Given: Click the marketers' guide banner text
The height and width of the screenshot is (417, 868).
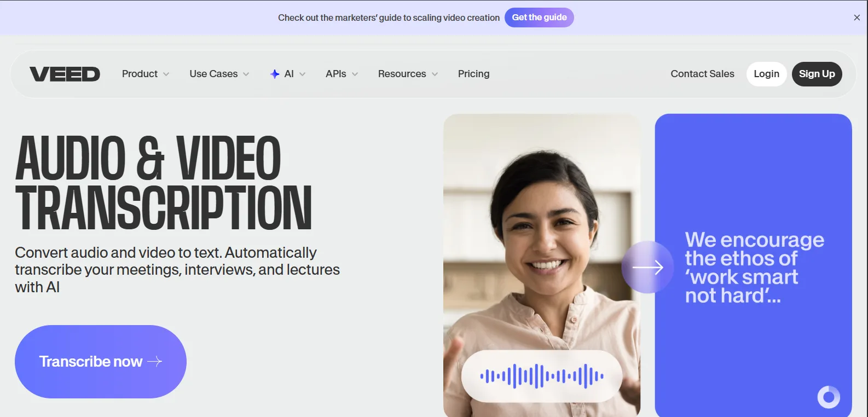Looking at the screenshot, I should pyautogui.click(x=389, y=18).
